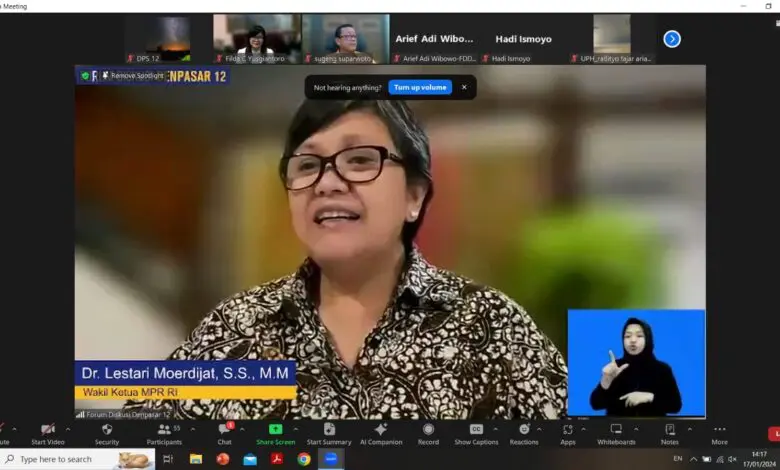
Task: Open Mail app on the taskbar
Action: (x=250, y=459)
